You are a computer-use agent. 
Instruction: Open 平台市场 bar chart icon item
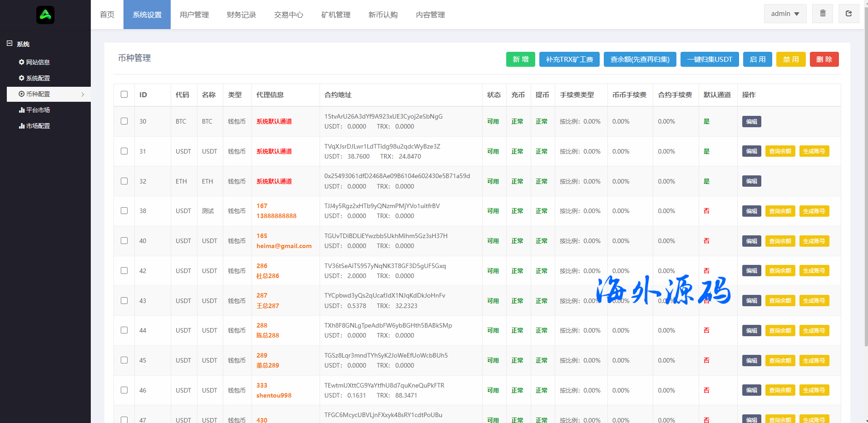click(x=34, y=110)
